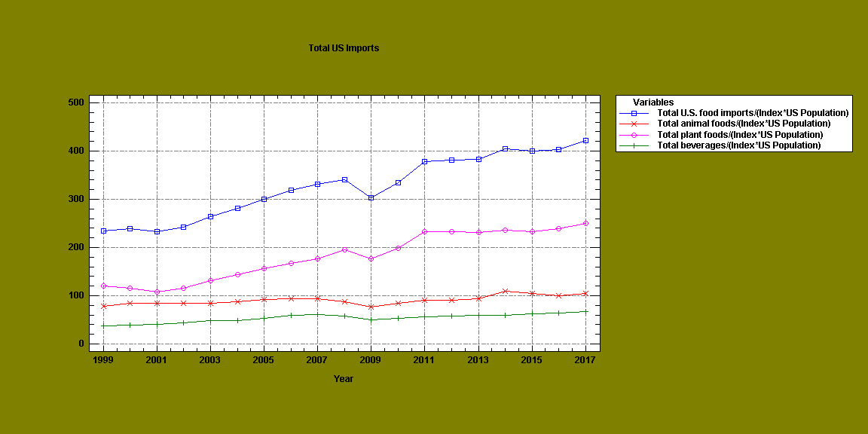Click the magenta circle legend marker for plant foods

coord(634,135)
